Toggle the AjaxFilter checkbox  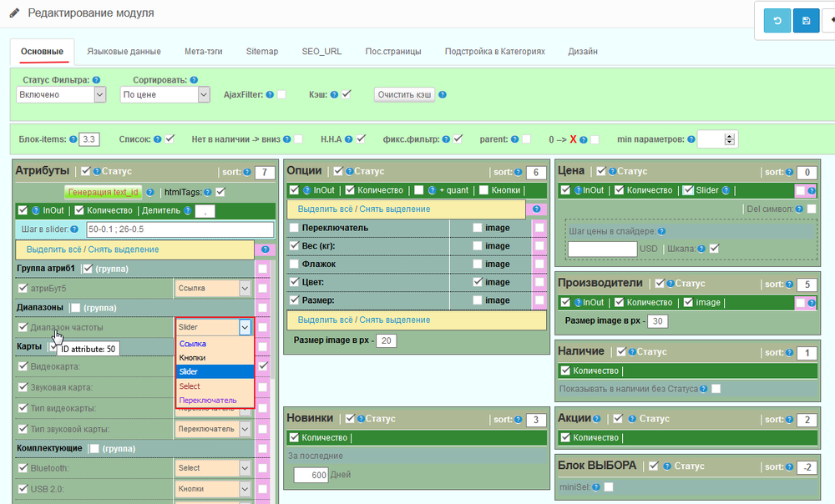[x=281, y=94]
